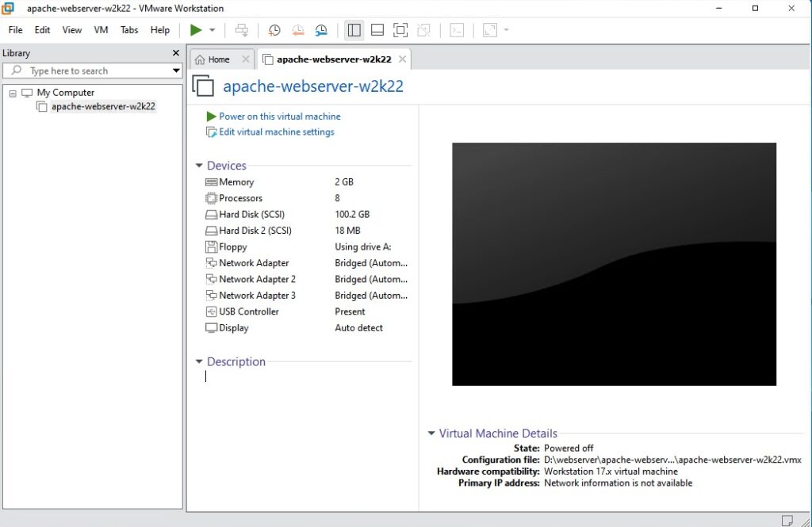
Task: Select Hard Disk 2 (SCSI) device
Action: coord(307,231)
